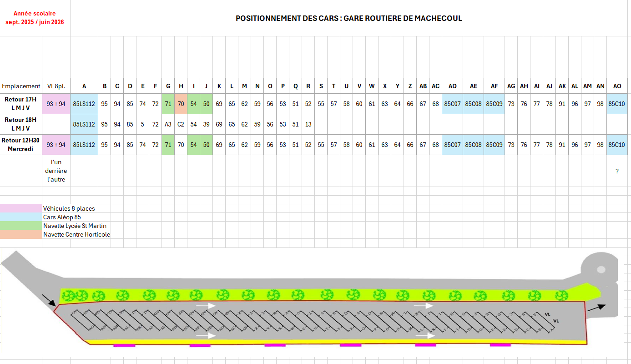Click cell A3 in the Retour 18H row
This screenshot has height=364, width=631.
tap(168, 124)
